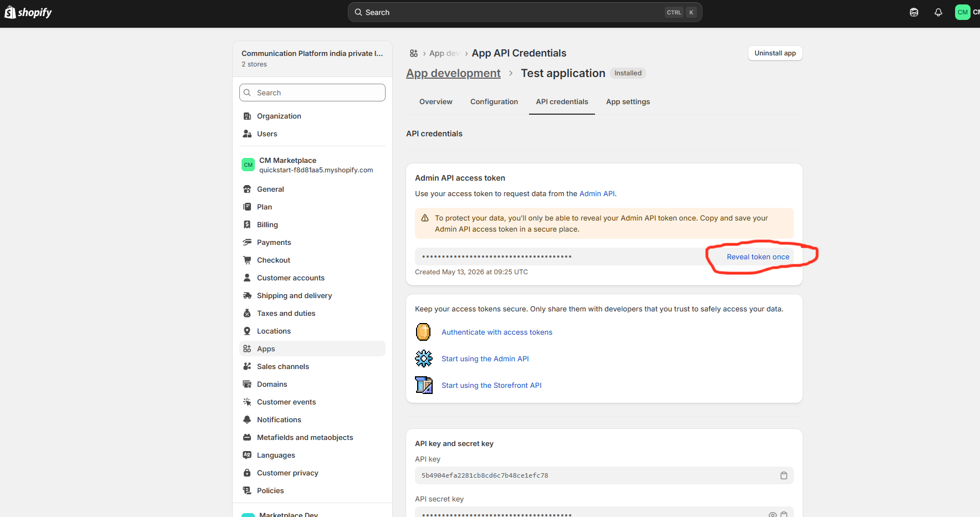Click Reveal token once

(758, 257)
